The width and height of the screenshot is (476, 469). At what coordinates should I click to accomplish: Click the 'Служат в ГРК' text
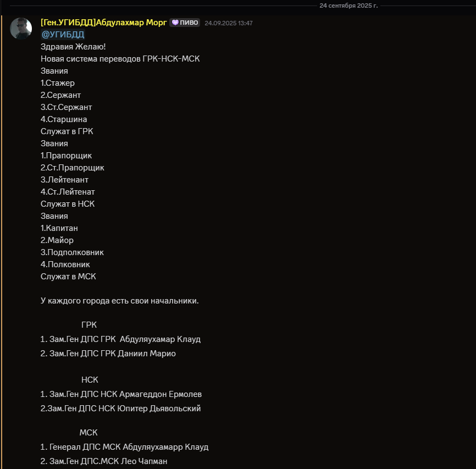pos(67,131)
